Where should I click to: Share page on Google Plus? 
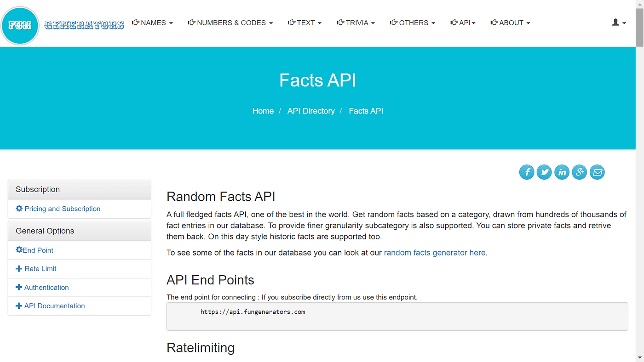580,172
